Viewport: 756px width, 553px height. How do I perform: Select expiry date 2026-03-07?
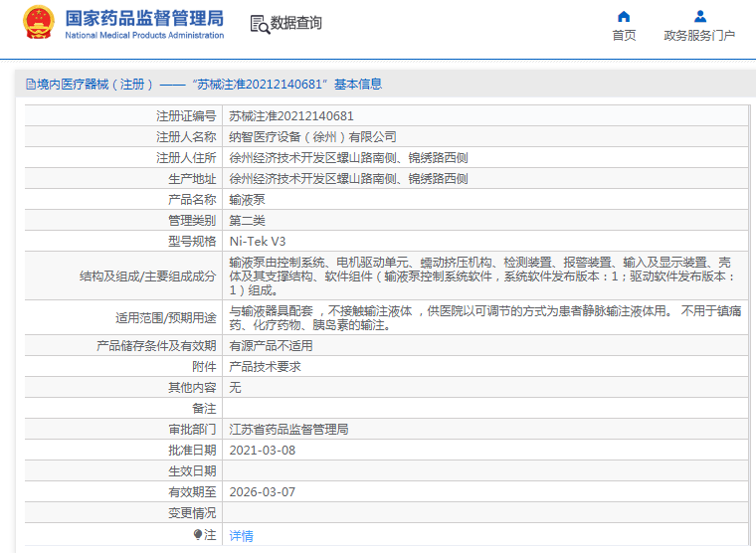point(263,491)
